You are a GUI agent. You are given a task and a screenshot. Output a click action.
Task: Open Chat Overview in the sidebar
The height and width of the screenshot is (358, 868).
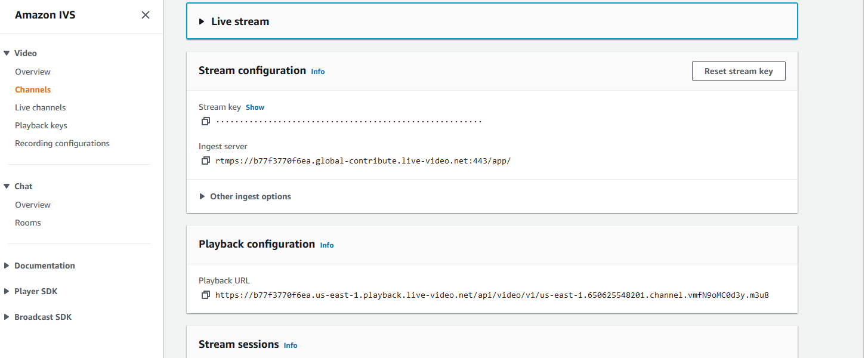[x=33, y=205]
